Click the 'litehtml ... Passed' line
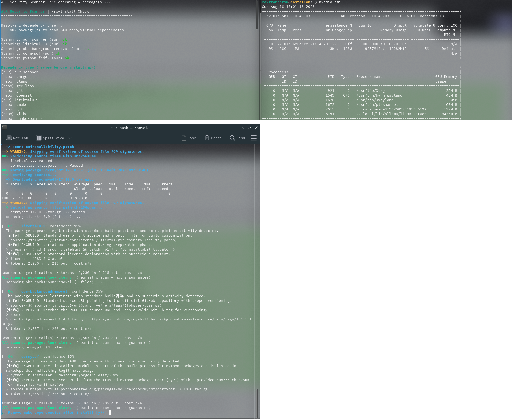Image resolution: width=512 pixels, height=420 pixels. click(x=31, y=161)
